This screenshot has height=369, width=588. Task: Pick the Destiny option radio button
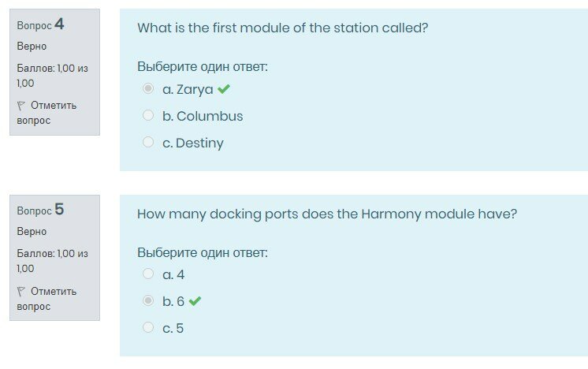coord(148,143)
